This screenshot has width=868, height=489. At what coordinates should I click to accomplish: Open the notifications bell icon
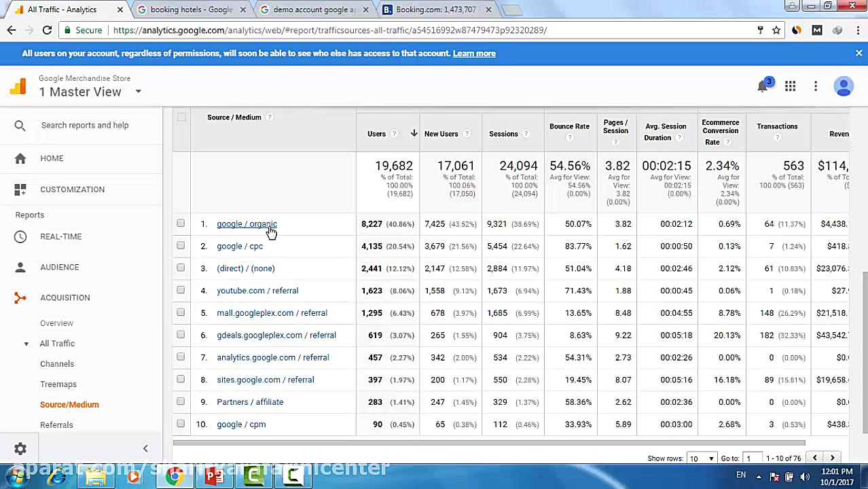[763, 86]
